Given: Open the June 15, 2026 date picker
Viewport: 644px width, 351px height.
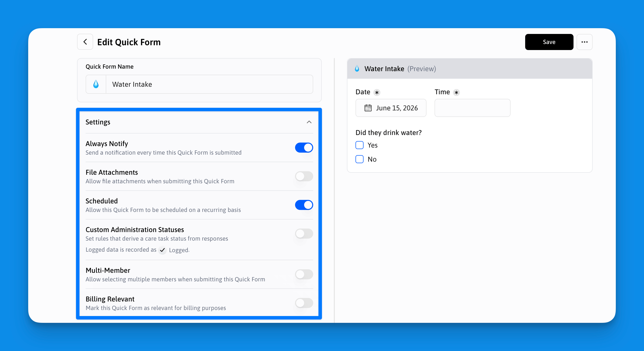Looking at the screenshot, I should 391,108.
